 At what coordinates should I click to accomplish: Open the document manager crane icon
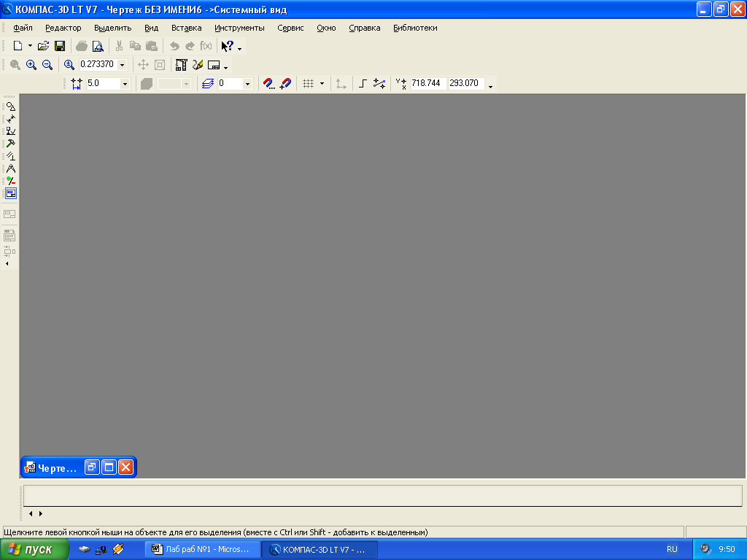pos(181,65)
